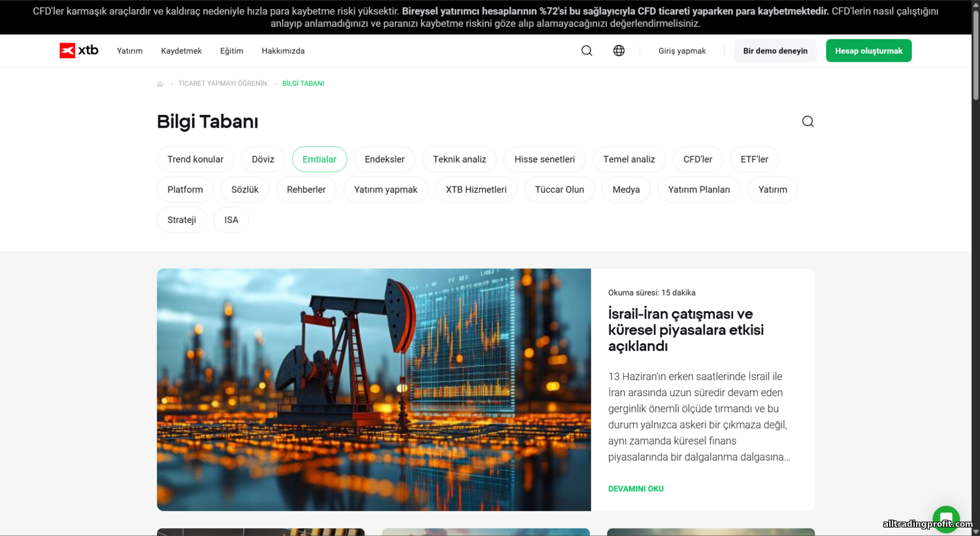Click the DEVAMINI OKU link

tap(636, 489)
